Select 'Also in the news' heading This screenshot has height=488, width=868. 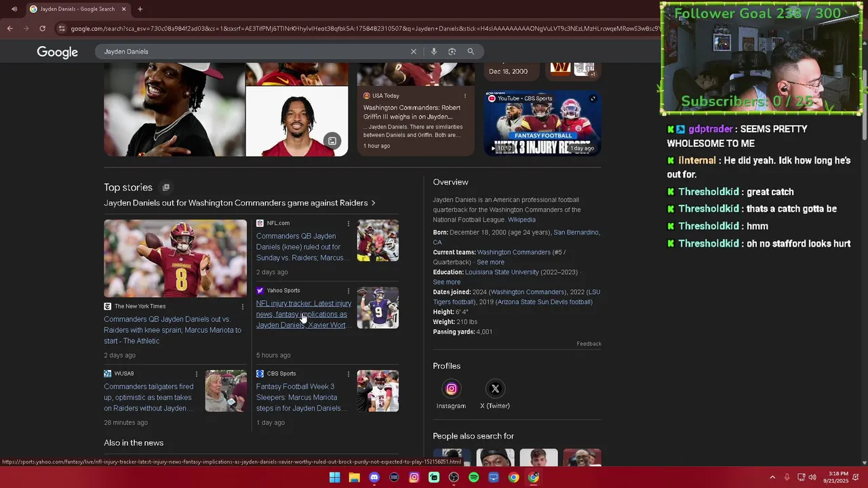pyautogui.click(x=134, y=443)
